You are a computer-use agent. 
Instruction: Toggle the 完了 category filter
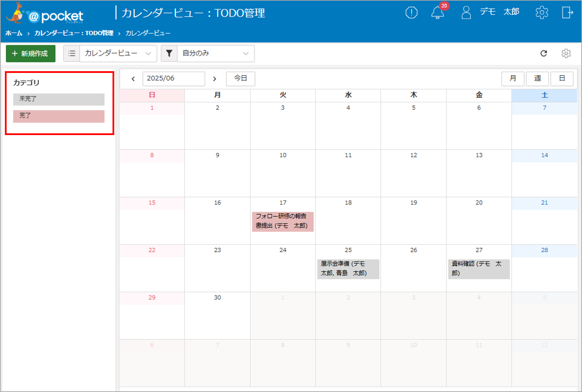59,116
